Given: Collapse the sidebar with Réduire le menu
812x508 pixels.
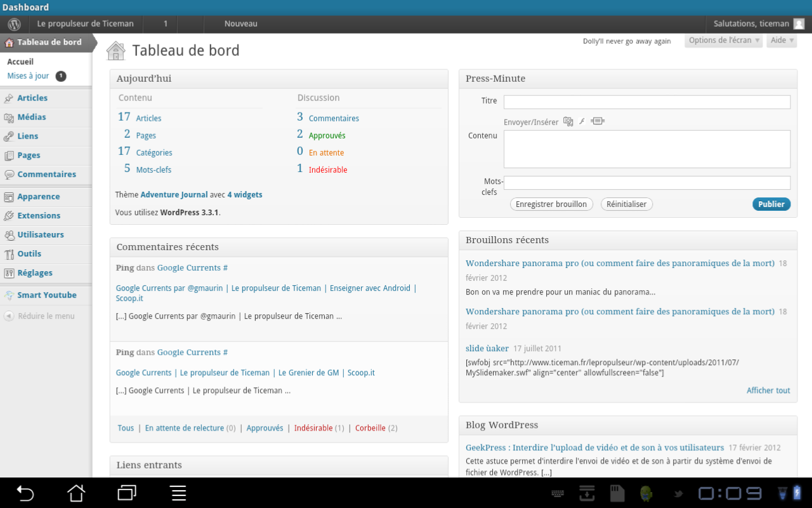Looking at the screenshot, I should point(40,316).
